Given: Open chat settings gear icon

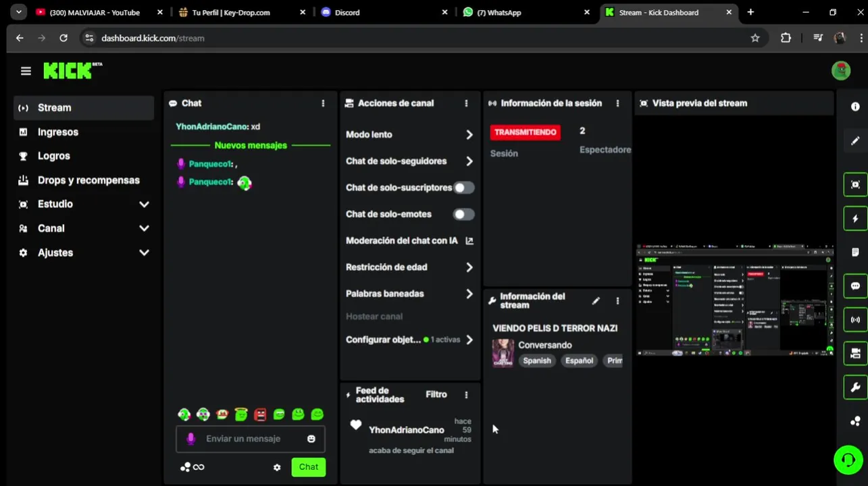Looking at the screenshot, I should click(277, 467).
